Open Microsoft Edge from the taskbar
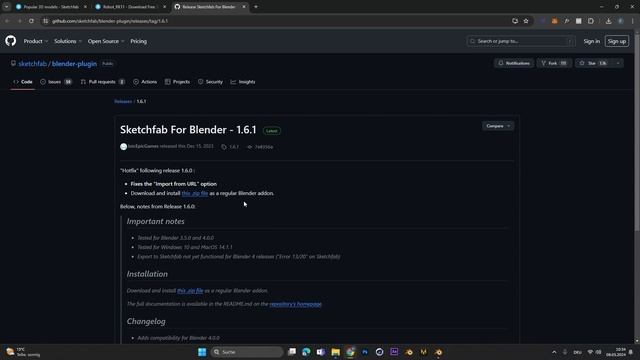The height and width of the screenshot is (360, 640). click(306, 352)
